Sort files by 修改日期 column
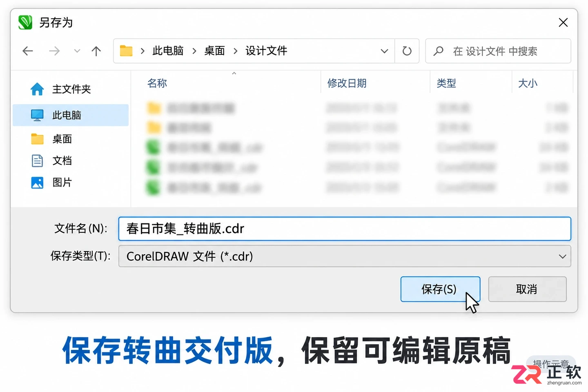 click(347, 83)
